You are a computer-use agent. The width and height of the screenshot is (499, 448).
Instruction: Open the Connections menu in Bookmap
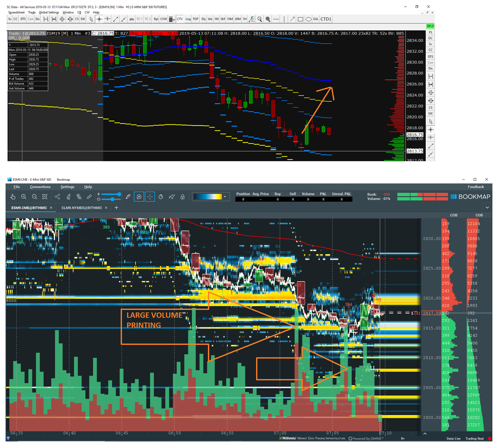[40, 187]
